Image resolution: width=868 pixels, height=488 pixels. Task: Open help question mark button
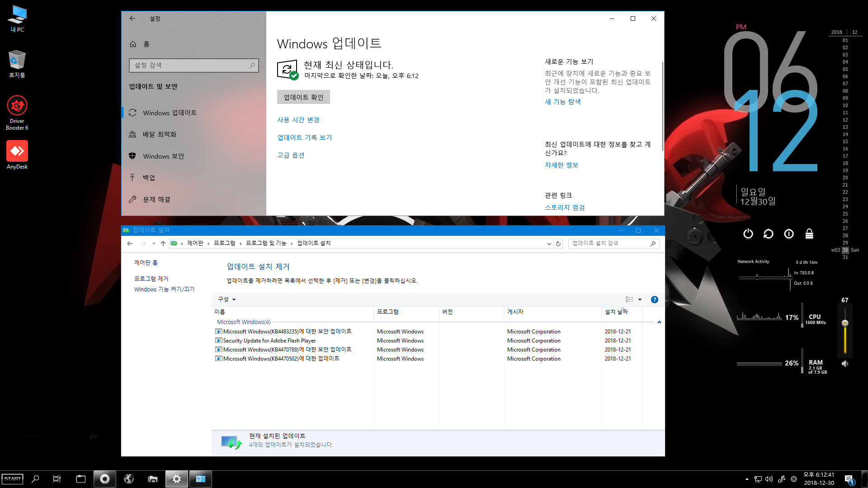click(x=655, y=299)
